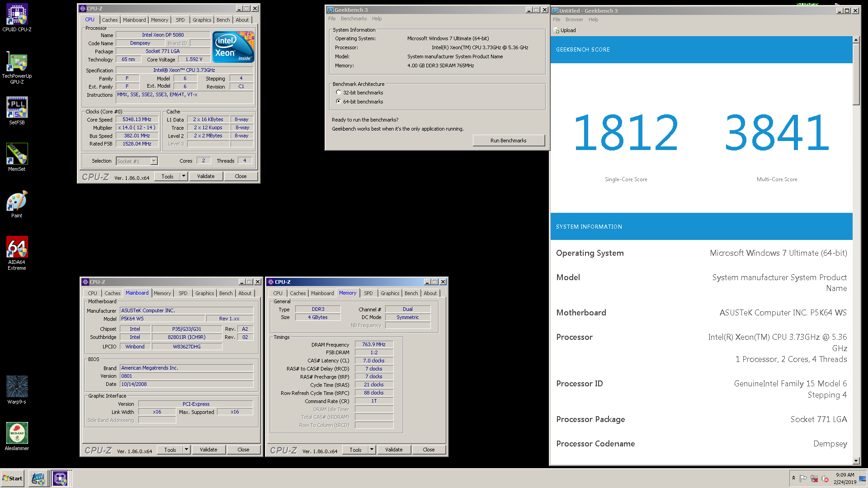868x488 pixels.
Task: Open the MemSet desktop shortcut
Action: click(17, 157)
